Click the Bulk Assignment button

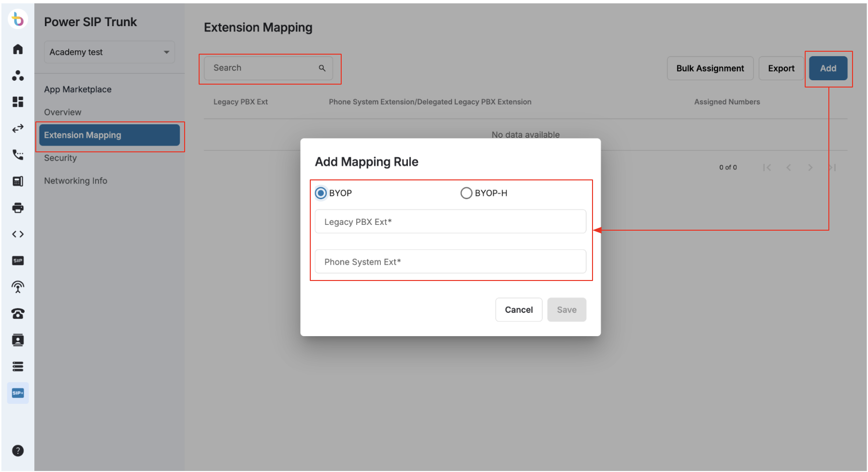click(x=710, y=68)
